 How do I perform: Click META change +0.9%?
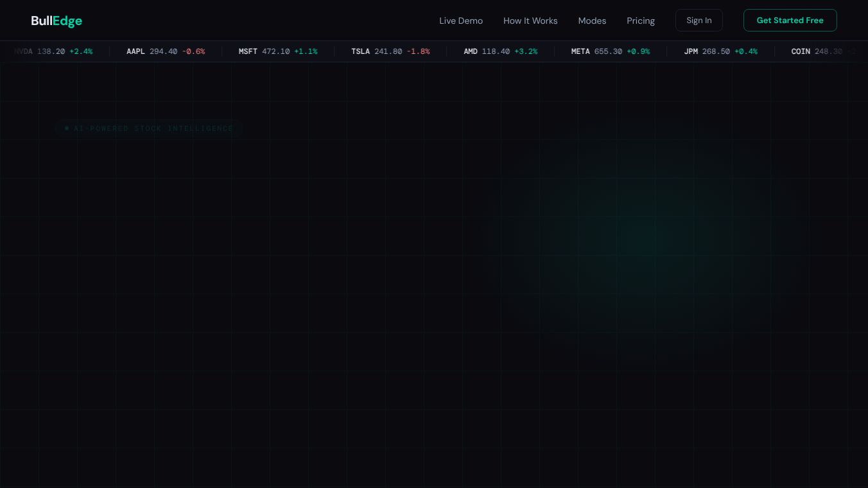[638, 51]
